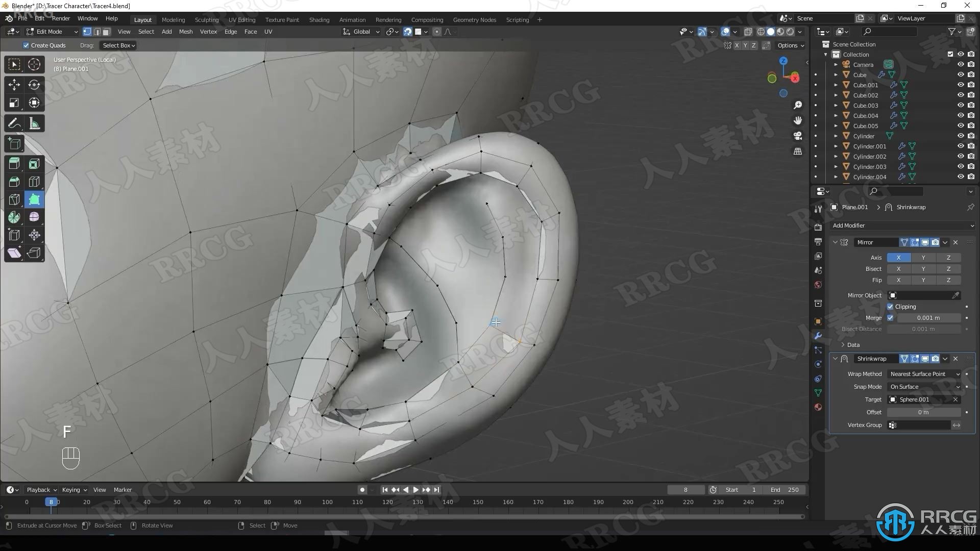980x551 pixels.
Task: Click the Proportional Editing icon
Action: pyautogui.click(x=435, y=32)
